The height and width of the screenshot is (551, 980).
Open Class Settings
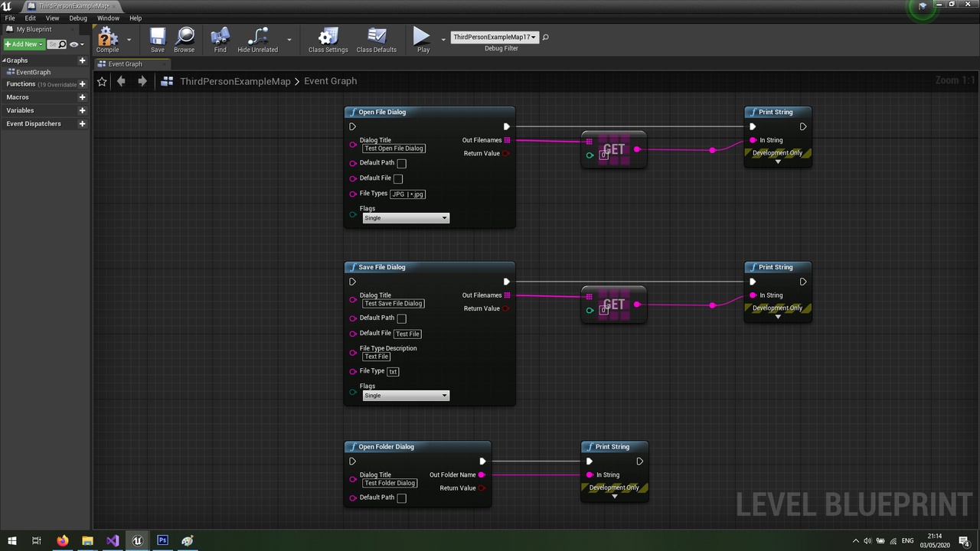(x=328, y=40)
